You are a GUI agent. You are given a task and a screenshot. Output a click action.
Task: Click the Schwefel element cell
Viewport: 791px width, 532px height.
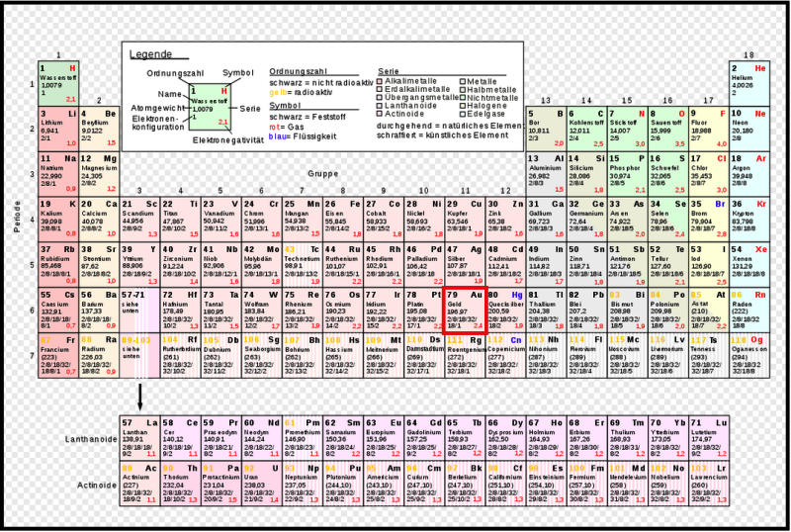click(x=668, y=174)
